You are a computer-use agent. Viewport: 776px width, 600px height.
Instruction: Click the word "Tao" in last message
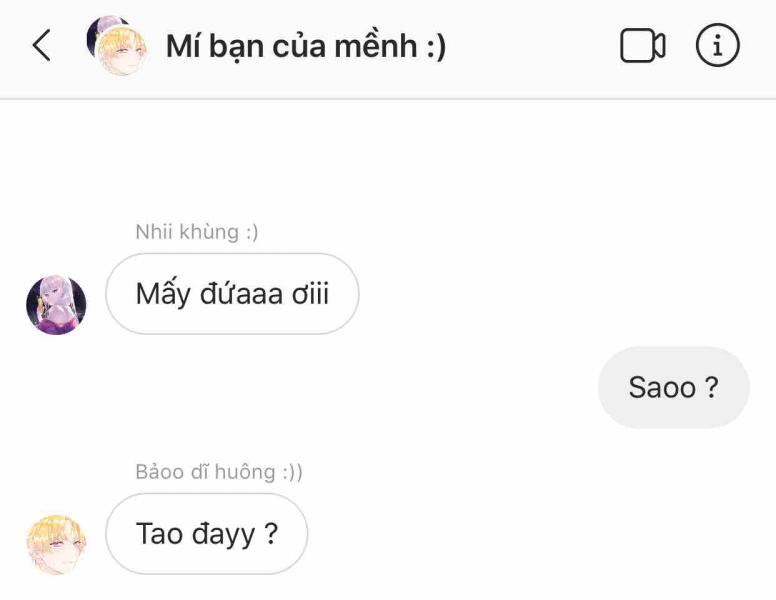click(x=159, y=534)
